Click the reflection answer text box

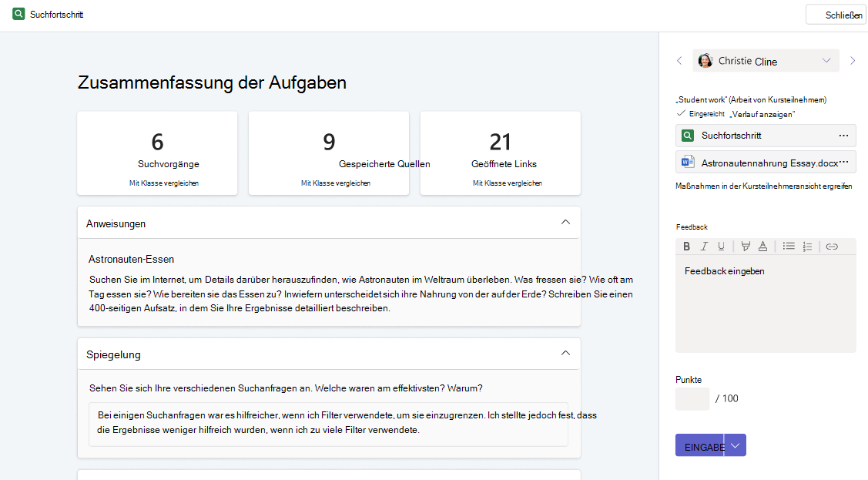click(328, 424)
